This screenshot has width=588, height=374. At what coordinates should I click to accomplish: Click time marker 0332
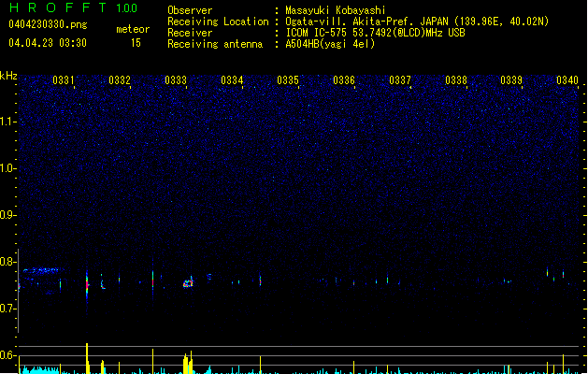pos(120,80)
